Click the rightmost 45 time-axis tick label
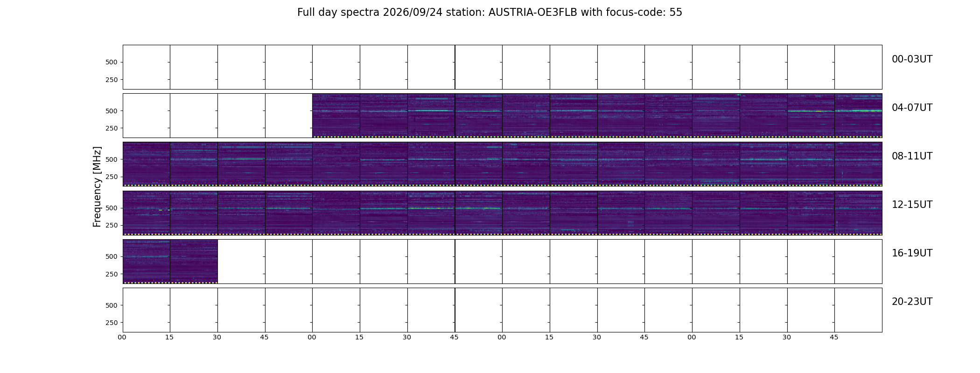This screenshot has height=373, width=980. [834, 337]
